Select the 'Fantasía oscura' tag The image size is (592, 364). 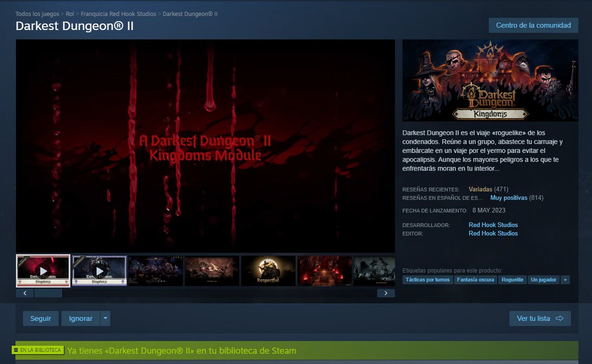click(476, 280)
